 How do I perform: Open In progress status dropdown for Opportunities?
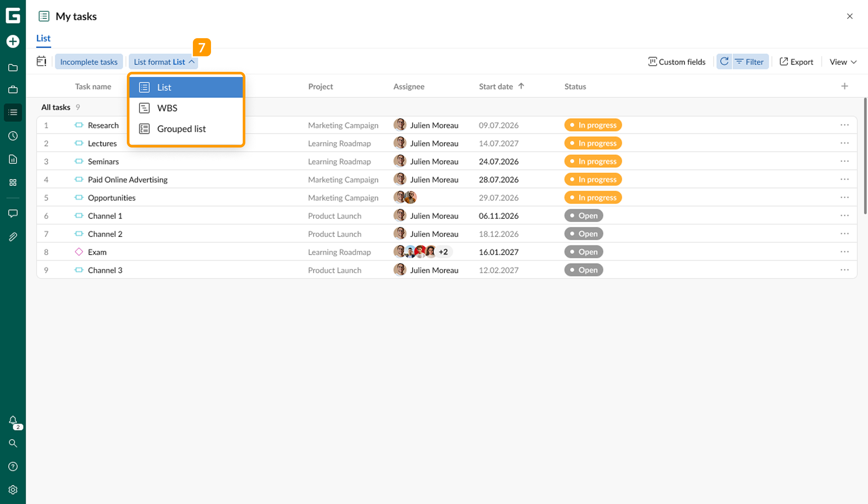pos(593,198)
